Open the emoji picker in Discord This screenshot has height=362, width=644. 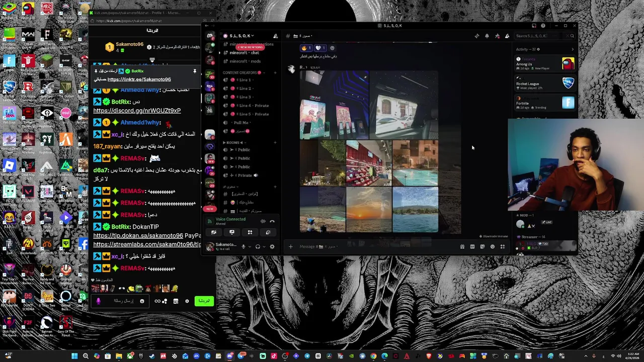[492, 246]
